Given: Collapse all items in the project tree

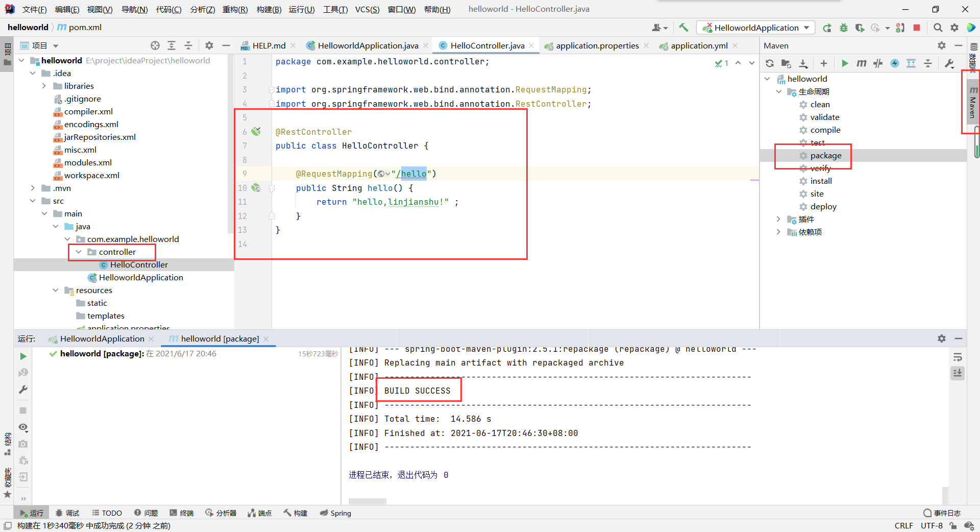Looking at the screenshot, I should click(x=188, y=45).
